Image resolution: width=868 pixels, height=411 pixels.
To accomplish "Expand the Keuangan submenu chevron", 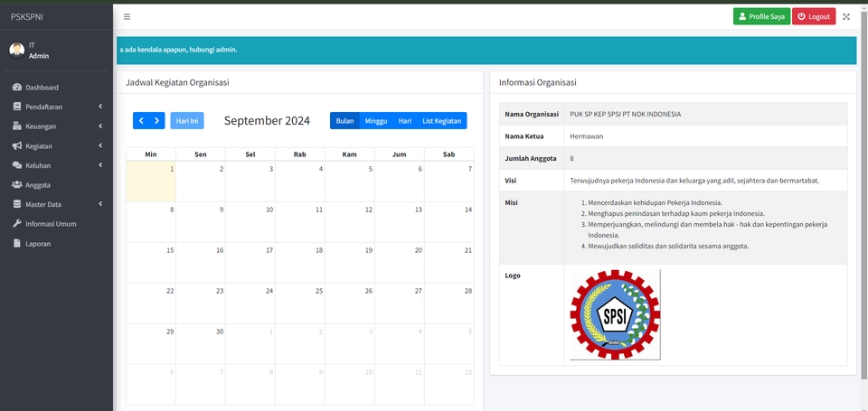I will pyautogui.click(x=100, y=126).
